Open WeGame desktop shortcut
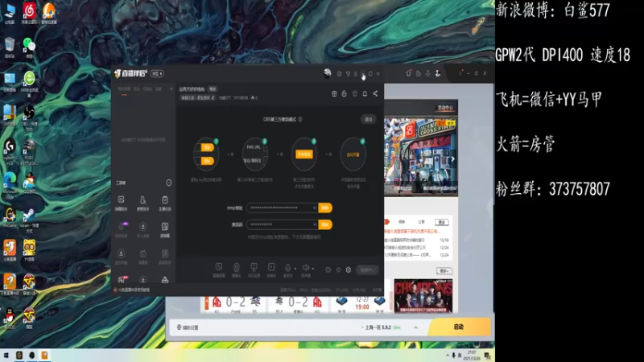This screenshot has width=644, height=362. click(10, 216)
